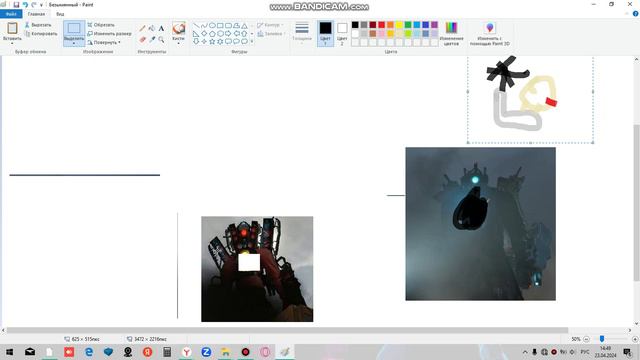Open the Rotate (Повернуть) dropdown
640x360 pixels.
(104, 42)
